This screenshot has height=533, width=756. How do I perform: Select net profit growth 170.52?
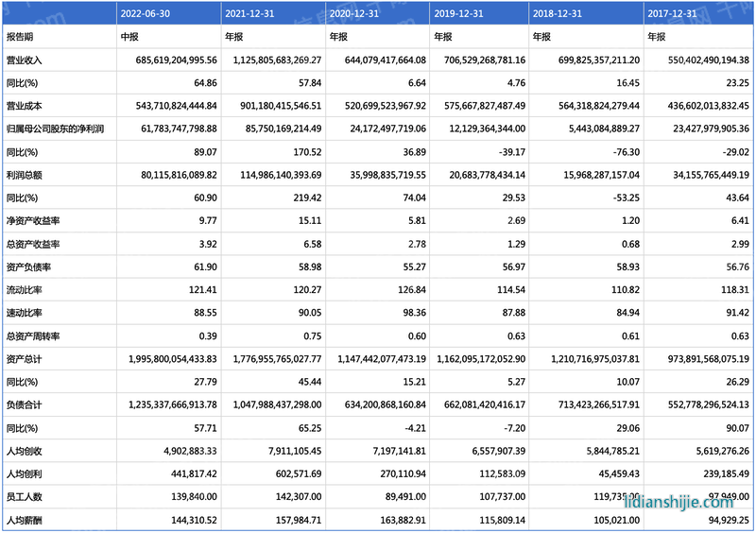(x=307, y=152)
